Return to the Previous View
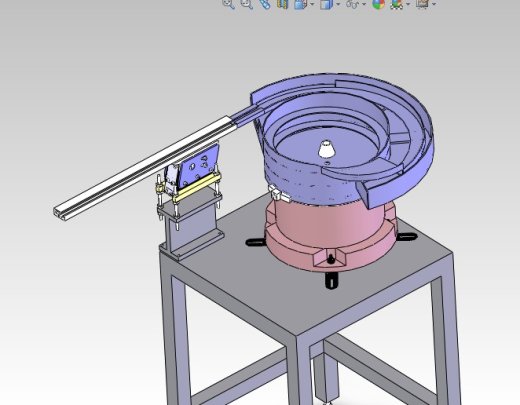 click(x=265, y=4)
